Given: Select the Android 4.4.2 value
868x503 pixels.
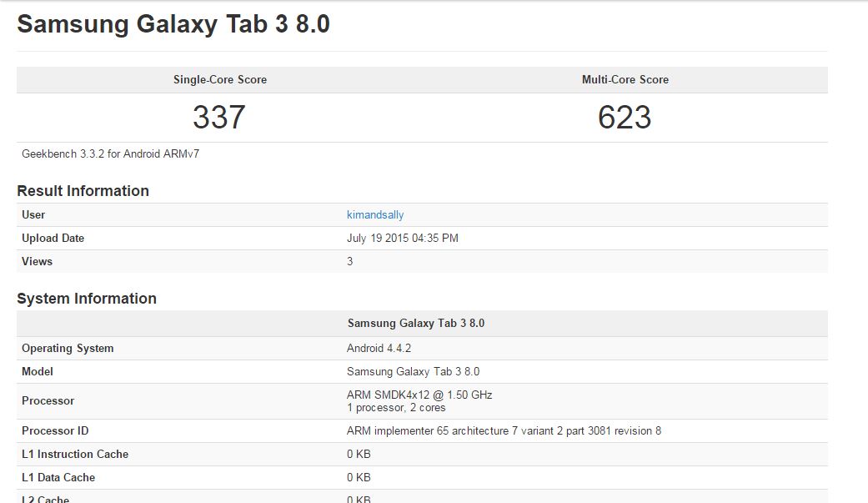Looking at the screenshot, I should point(379,349).
